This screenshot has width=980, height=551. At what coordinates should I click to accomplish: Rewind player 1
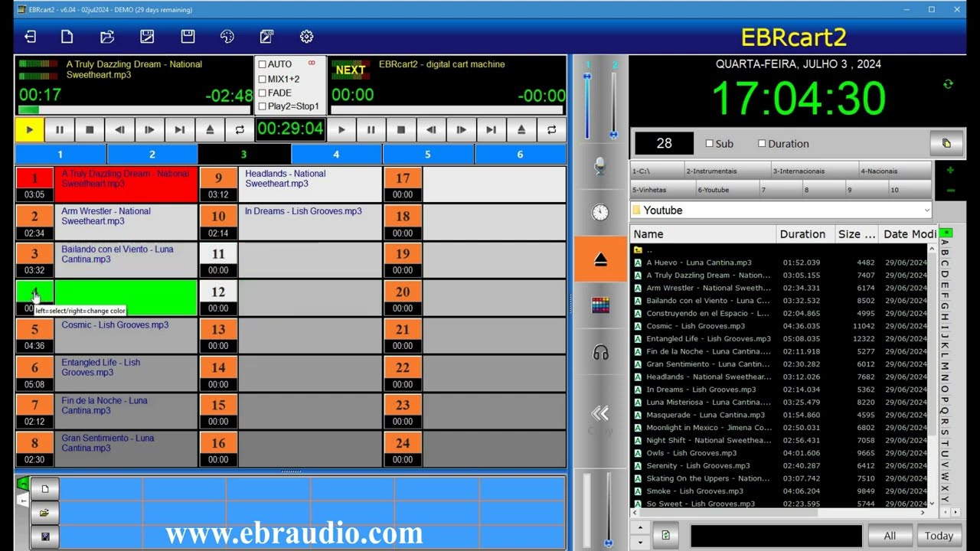[119, 130]
